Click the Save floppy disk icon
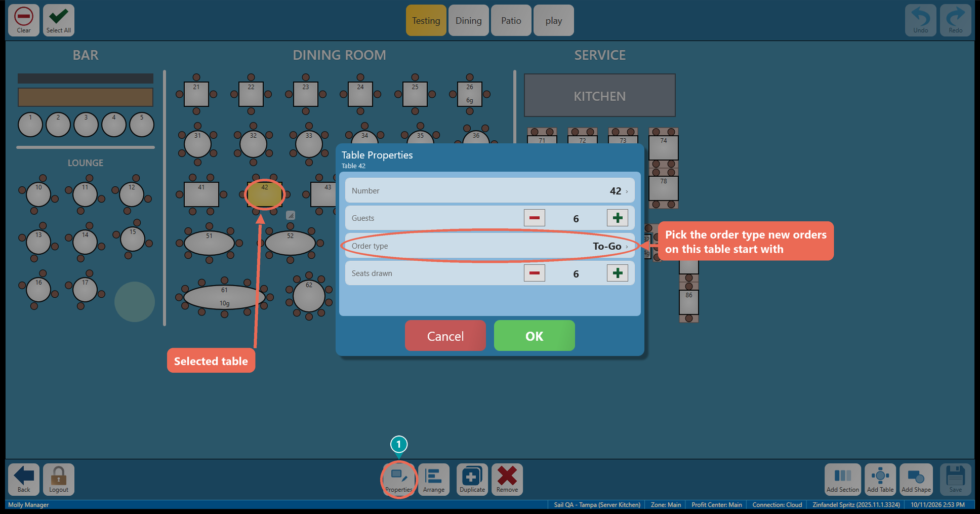The image size is (980, 514). click(955, 479)
